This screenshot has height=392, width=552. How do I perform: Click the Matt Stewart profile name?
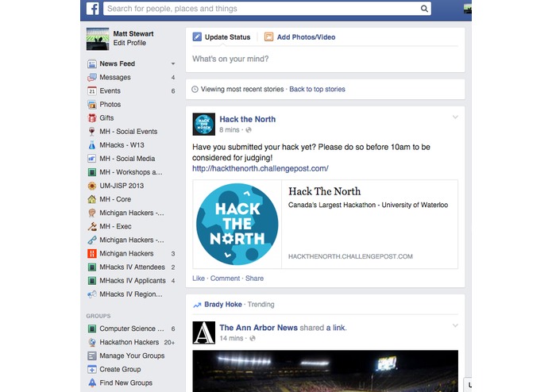click(133, 34)
